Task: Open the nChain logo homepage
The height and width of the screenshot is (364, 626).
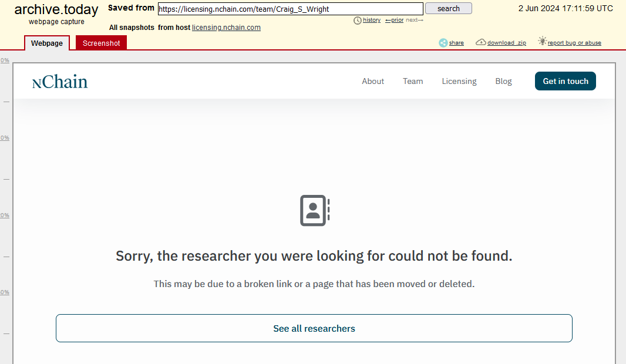Action: click(x=60, y=82)
